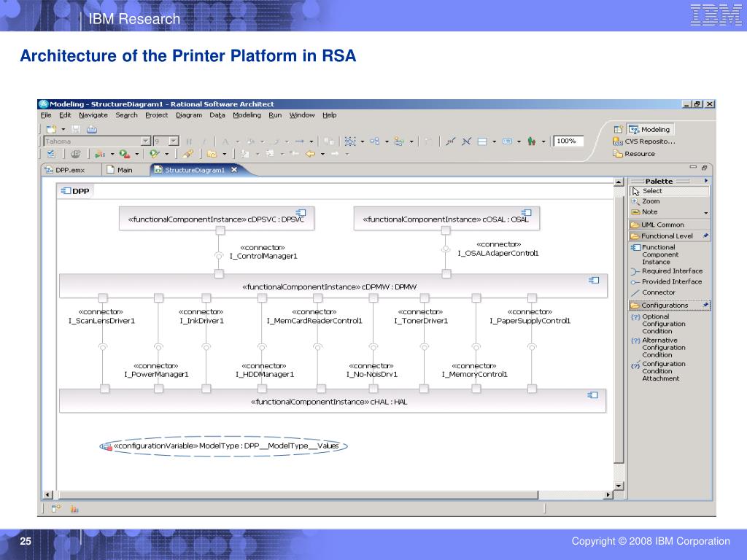Collapse the Functional Level palette drawer
The height and width of the screenshot is (560, 747).
(x=669, y=236)
